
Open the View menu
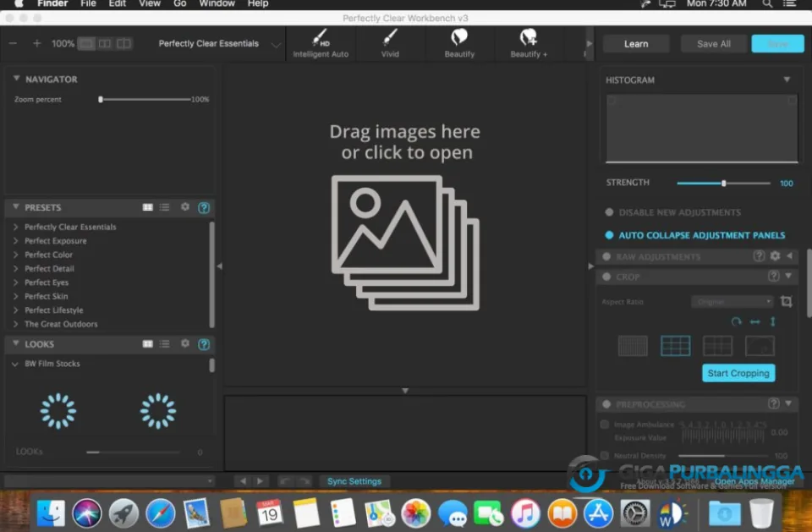point(149,4)
